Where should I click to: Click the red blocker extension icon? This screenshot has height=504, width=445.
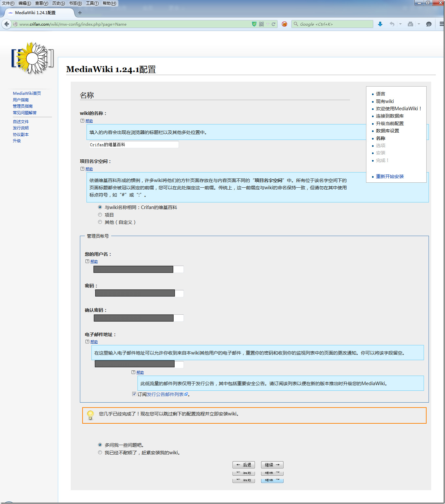[284, 24]
